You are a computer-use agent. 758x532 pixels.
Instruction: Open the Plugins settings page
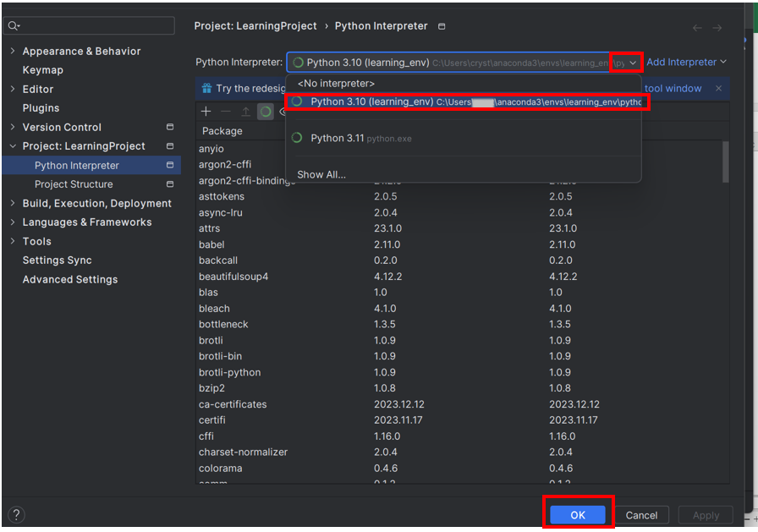[41, 108]
